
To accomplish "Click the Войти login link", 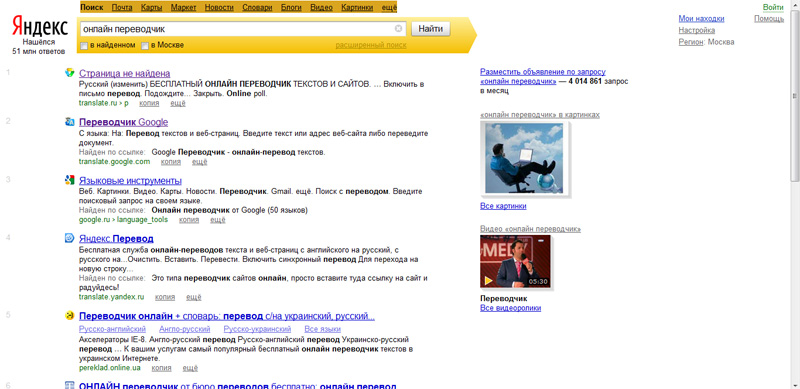I will (773, 7).
